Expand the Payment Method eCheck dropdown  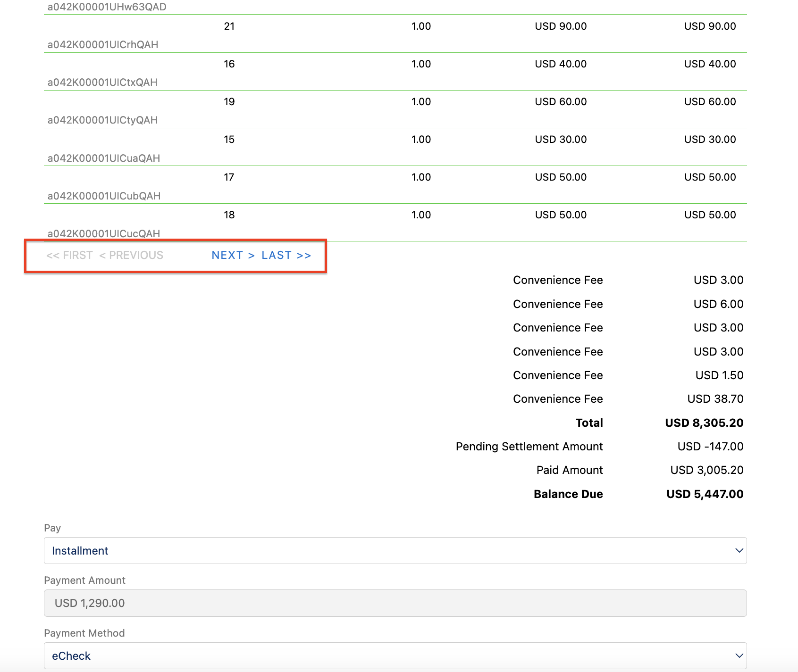click(395, 655)
